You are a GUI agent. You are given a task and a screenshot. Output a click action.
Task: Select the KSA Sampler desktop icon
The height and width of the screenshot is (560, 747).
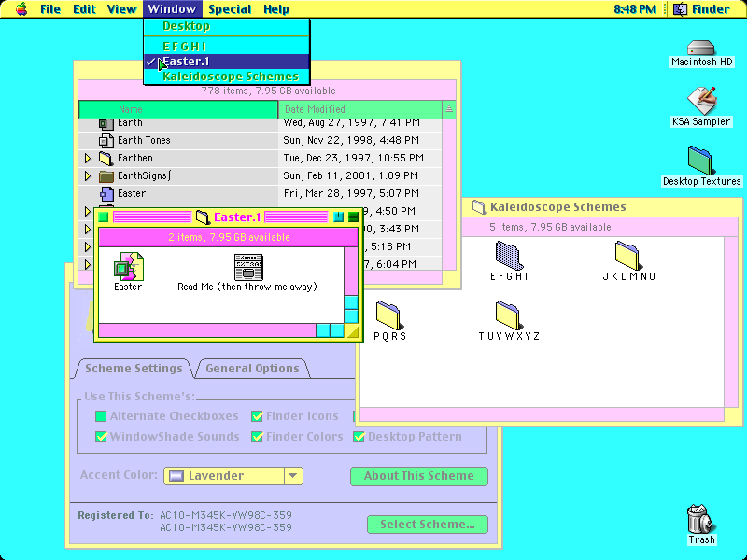[x=702, y=101]
